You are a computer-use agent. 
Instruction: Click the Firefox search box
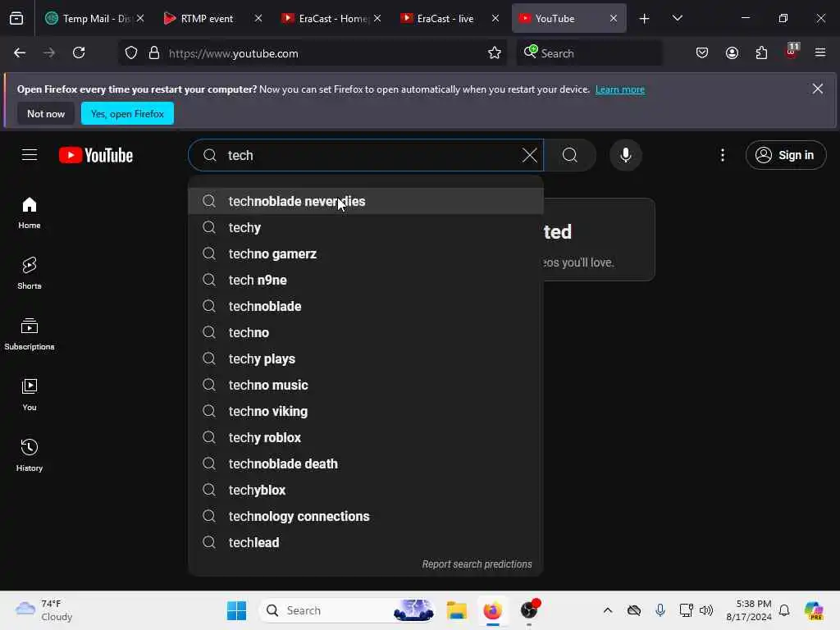(x=589, y=53)
